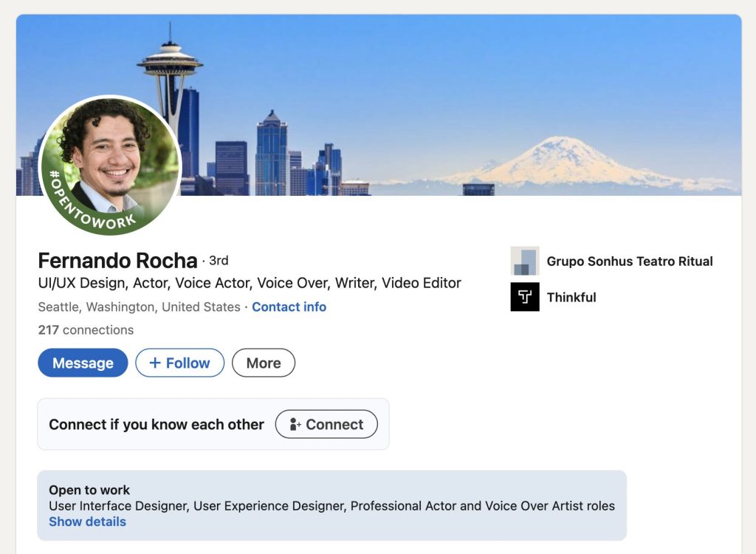Screen dimensions: 756x554
Task: Click the person-plus icon in Connect button
Action: (295, 425)
